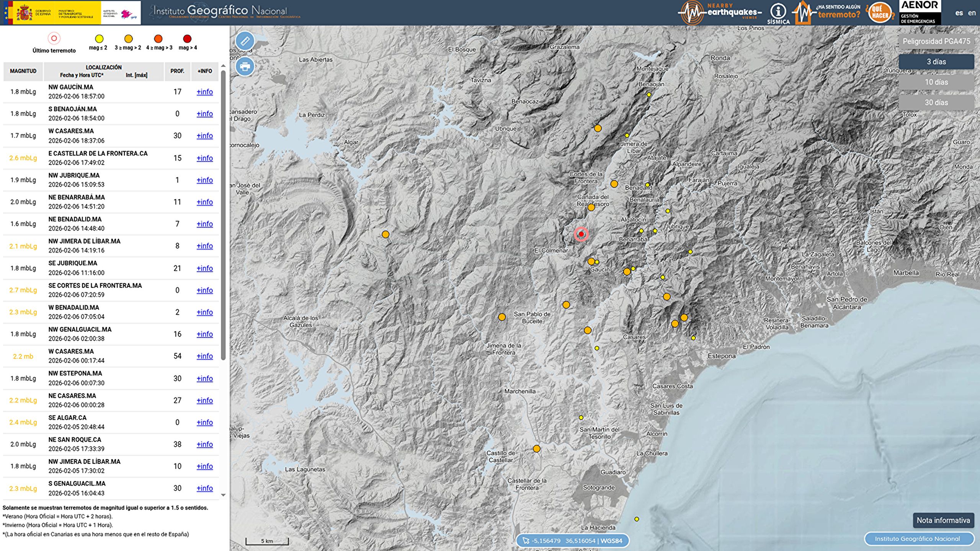Click the "Nota informativa" button

pyautogui.click(x=944, y=520)
